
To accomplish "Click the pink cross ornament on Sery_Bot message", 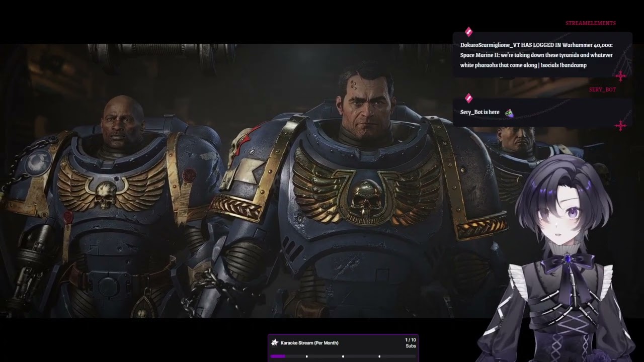I will pyautogui.click(x=621, y=126).
